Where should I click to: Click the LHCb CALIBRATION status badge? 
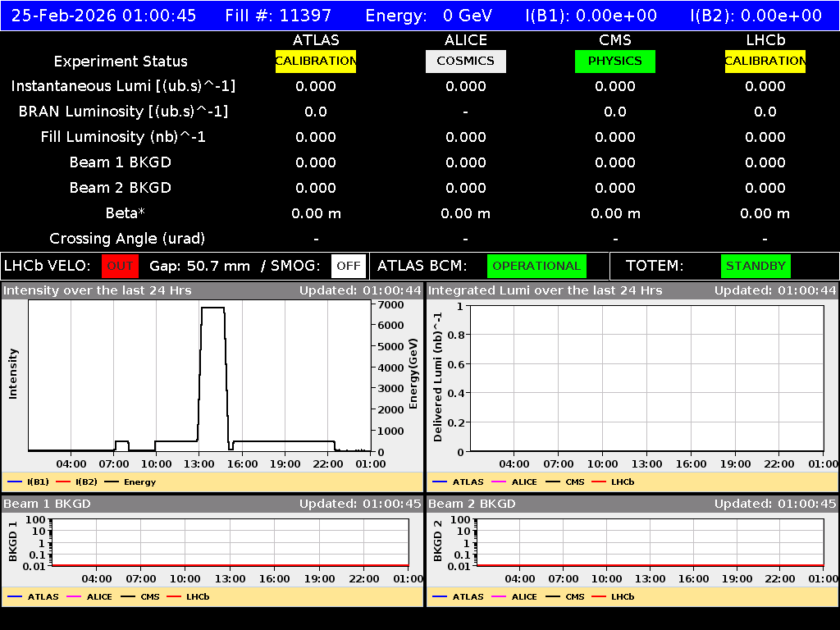point(764,61)
